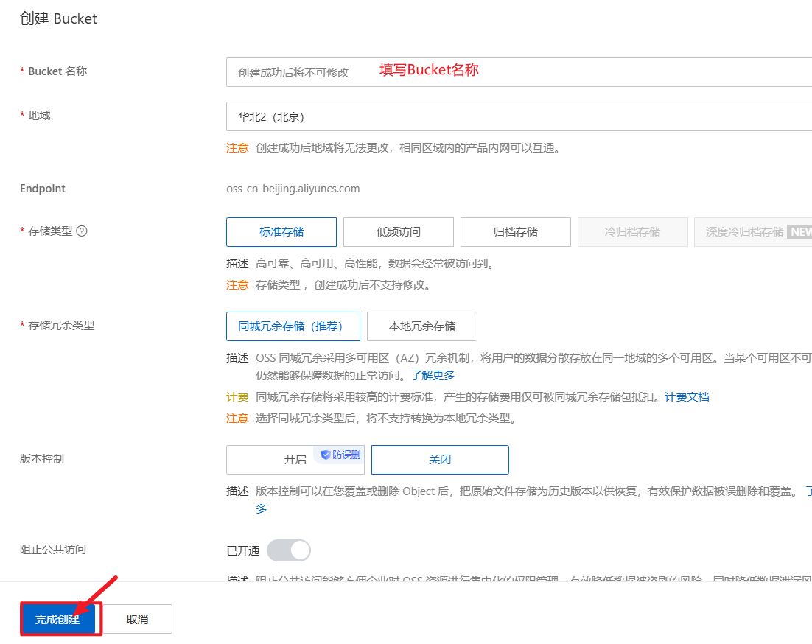Select 深度冷归档存储 storage type
Image resolution: width=812 pixels, height=644 pixels.
pos(753,232)
